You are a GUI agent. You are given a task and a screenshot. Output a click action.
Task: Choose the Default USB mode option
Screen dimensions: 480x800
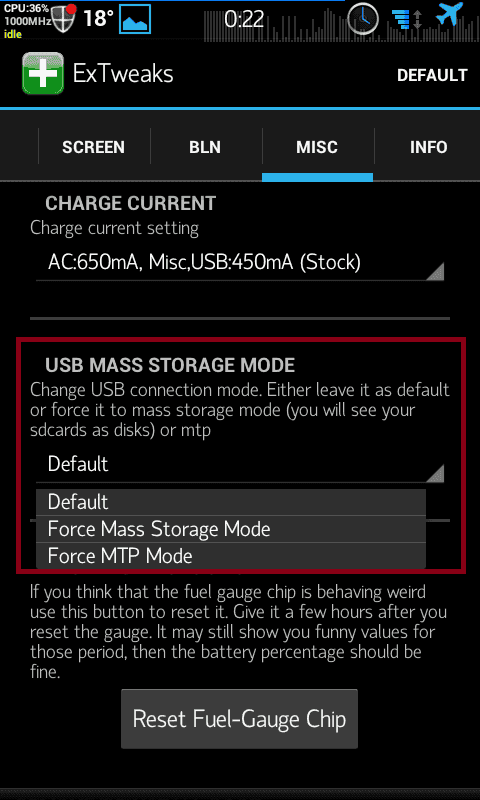coord(231,502)
